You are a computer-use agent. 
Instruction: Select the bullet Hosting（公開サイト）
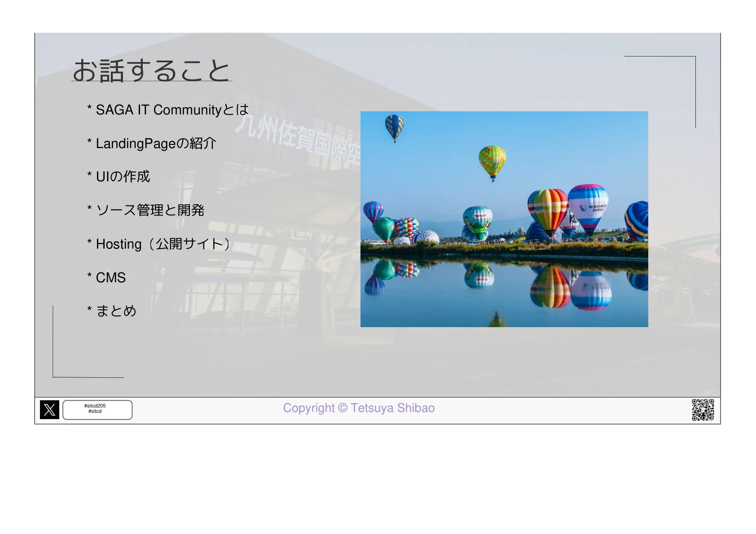tap(159, 244)
